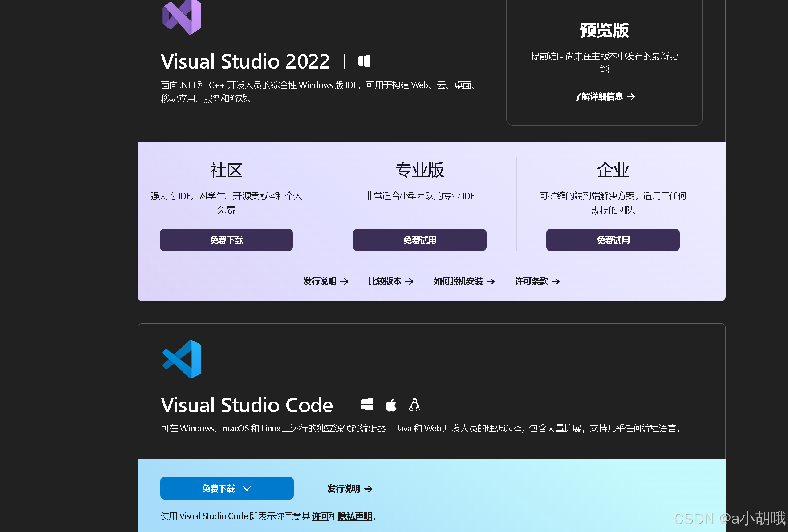Click the Community description starting 强大的 IDE

point(226,203)
